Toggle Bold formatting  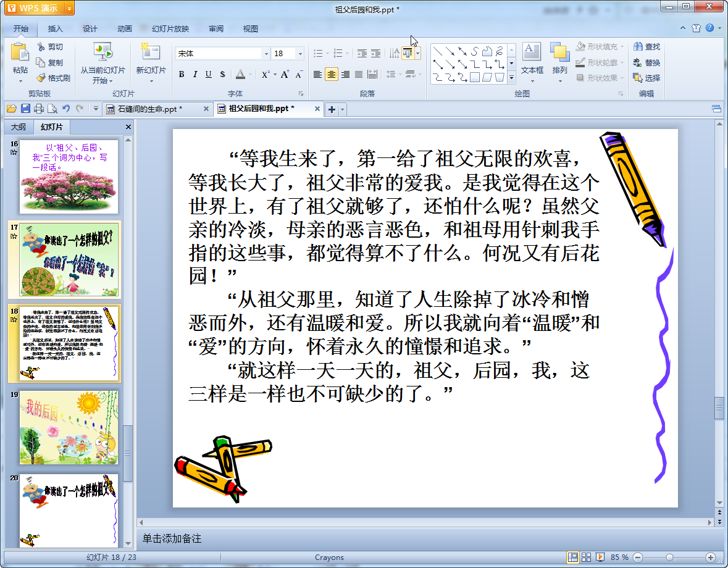(x=182, y=74)
